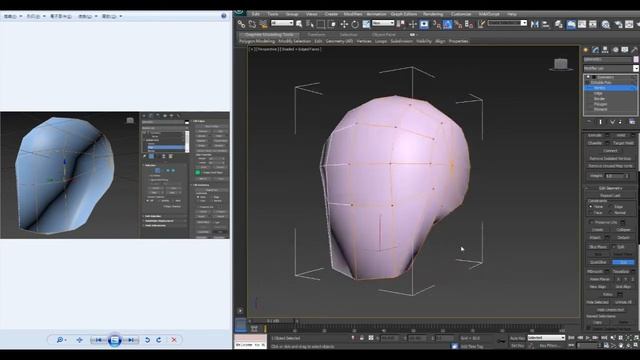Image resolution: width=640 pixels, height=360 pixels.
Task: Click the Play Animation button
Action: point(588,338)
